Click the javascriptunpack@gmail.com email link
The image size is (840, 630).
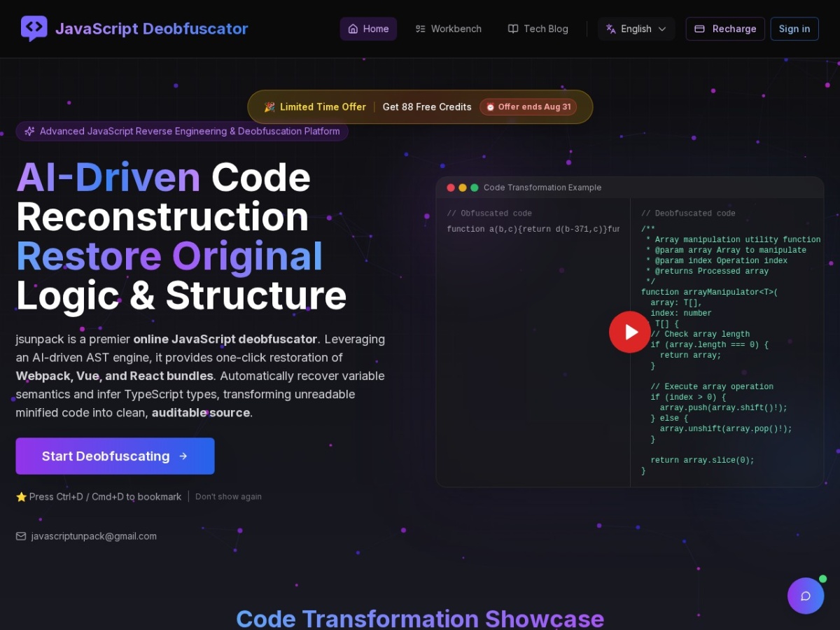coord(94,536)
